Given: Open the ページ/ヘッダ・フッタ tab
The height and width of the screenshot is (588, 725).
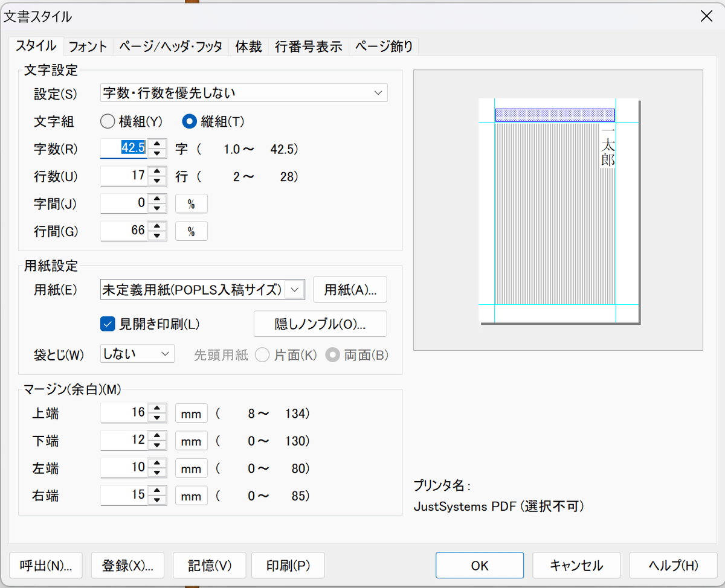Looking at the screenshot, I should pyautogui.click(x=170, y=46).
